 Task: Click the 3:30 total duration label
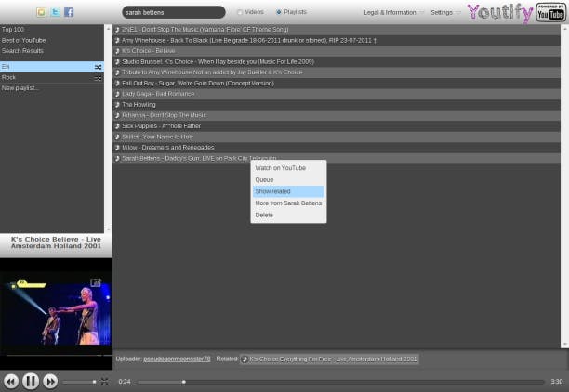556,382
